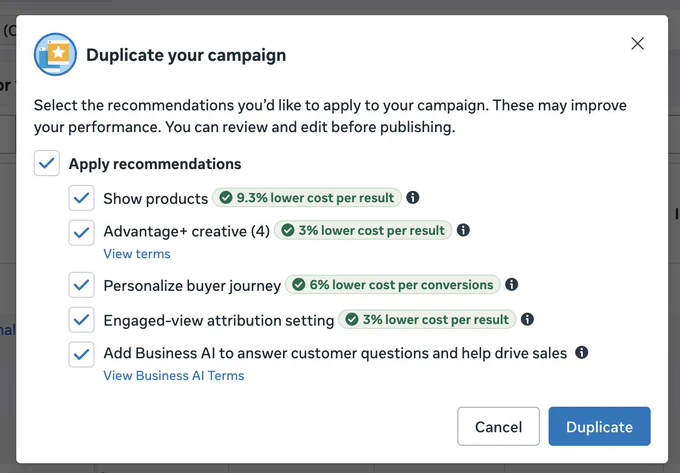680x473 pixels.
Task: Click info icon beside Business AI option
Action: pyautogui.click(x=582, y=352)
